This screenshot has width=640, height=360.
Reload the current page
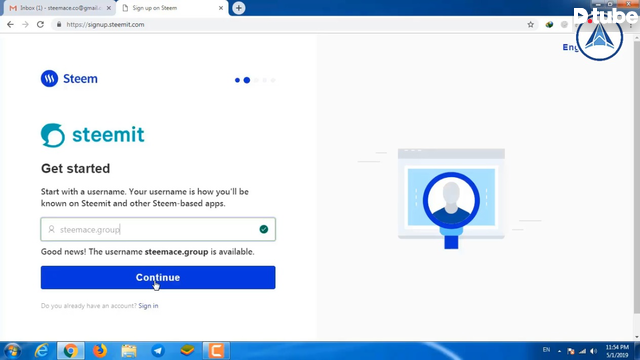(40, 24)
